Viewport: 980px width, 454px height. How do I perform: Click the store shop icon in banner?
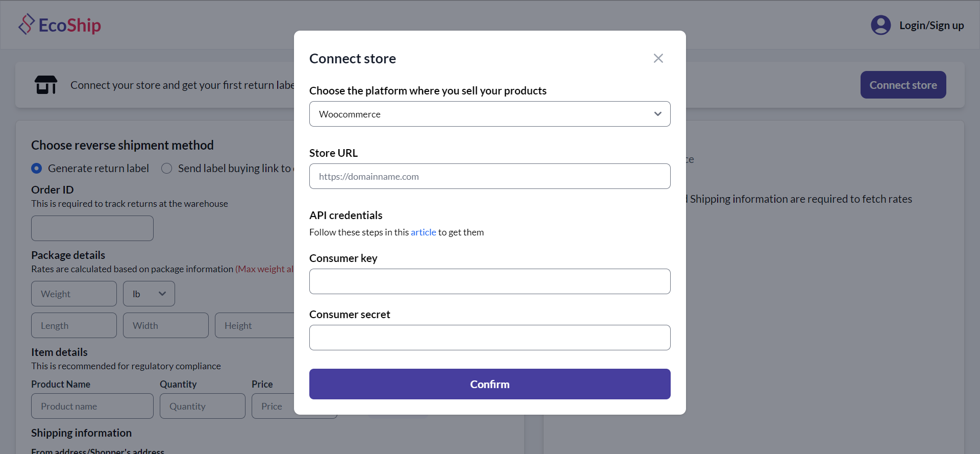(46, 85)
